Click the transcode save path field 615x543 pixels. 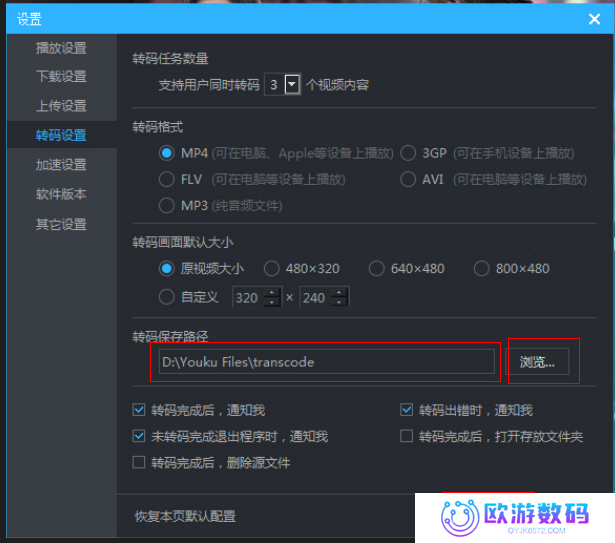326,361
